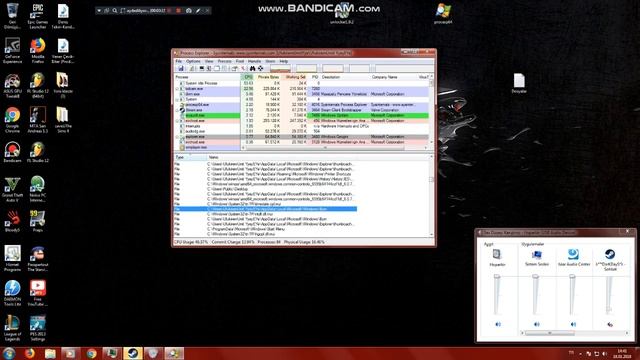640x360 pixels.
Task: Collapse the System process tree node
Action: click(178, 99)
